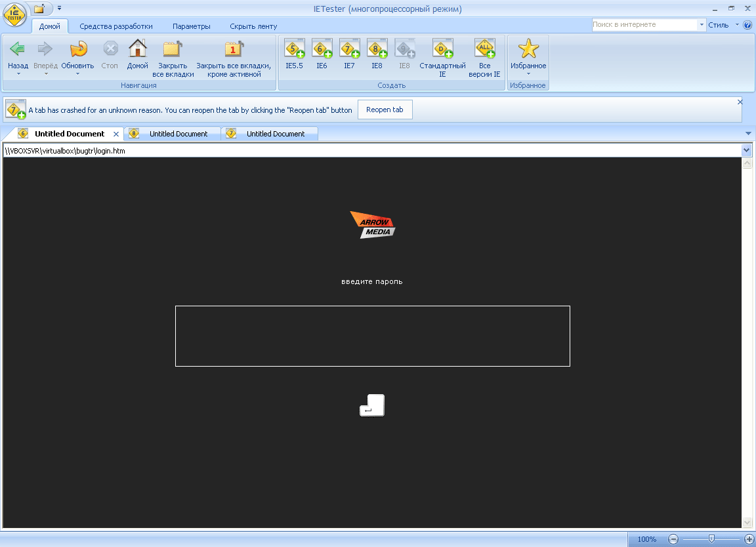Click the help question mark icon

(x=748, y=25)
